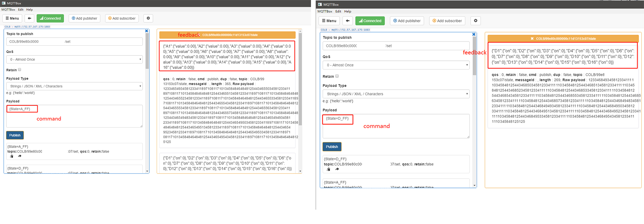Close the publisher panel in left window

[146, 31]
